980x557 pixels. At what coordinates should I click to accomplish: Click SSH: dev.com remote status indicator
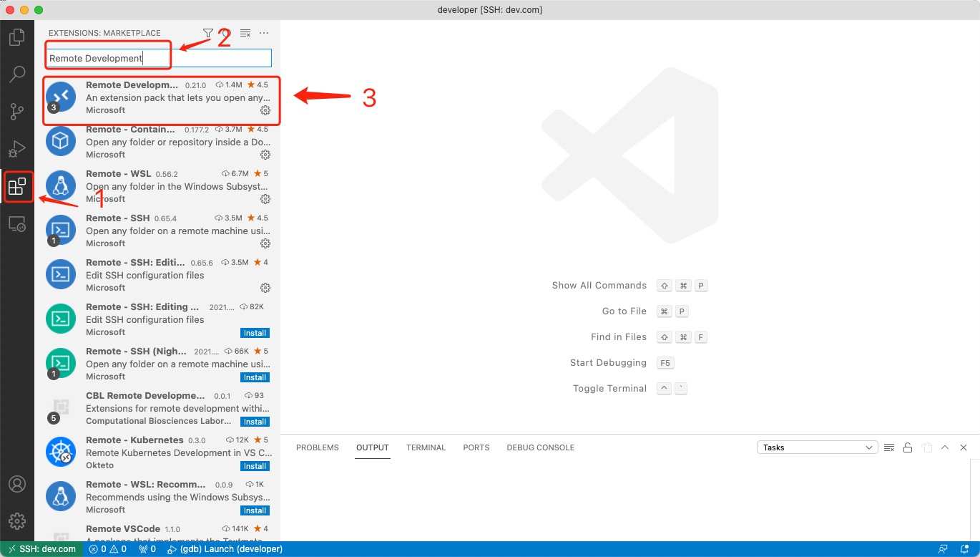tap(41, 549)
